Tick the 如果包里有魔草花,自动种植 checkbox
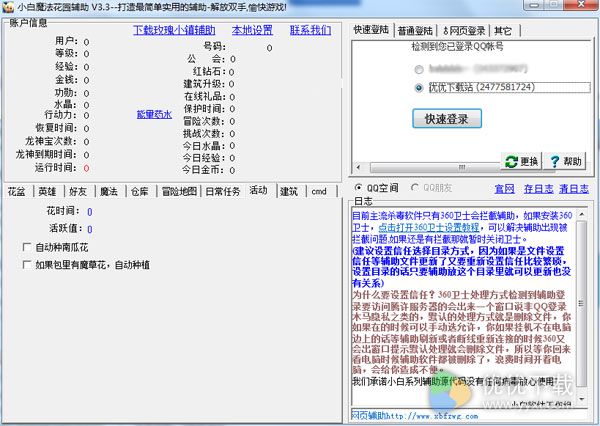This screenshot has height=426, width=600. point(27,264)
